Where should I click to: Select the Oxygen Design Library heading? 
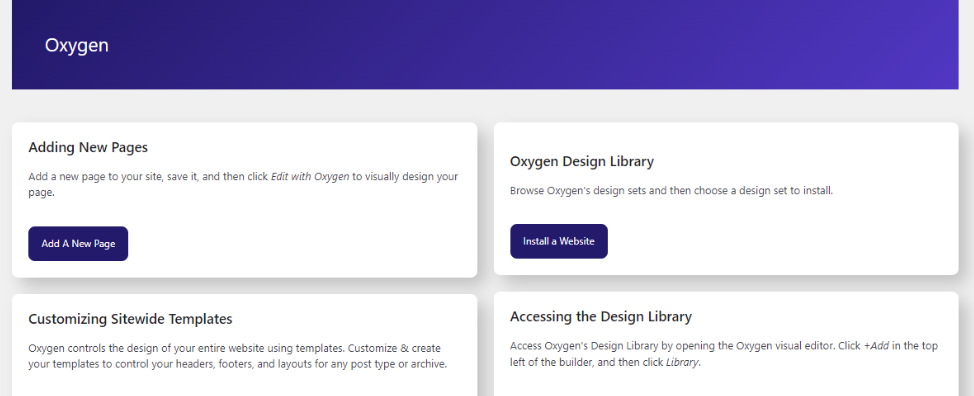(581, 161)
